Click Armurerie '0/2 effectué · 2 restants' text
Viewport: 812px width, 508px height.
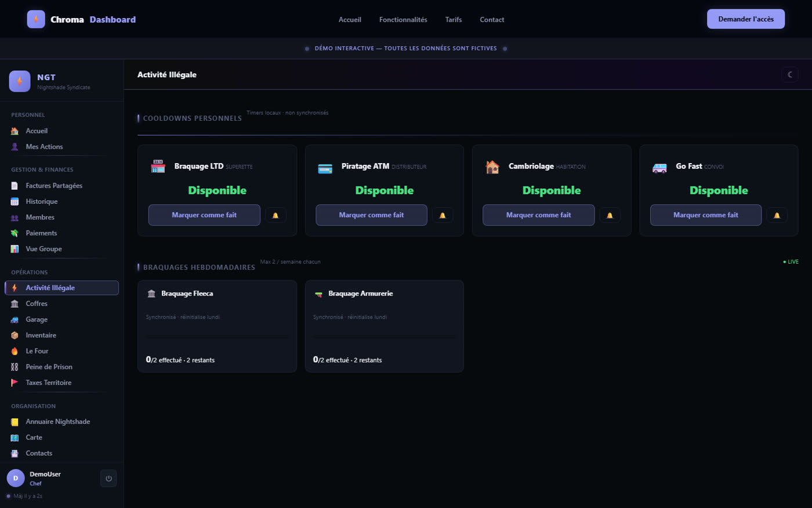pyautogui.click(x=347, y=360)
